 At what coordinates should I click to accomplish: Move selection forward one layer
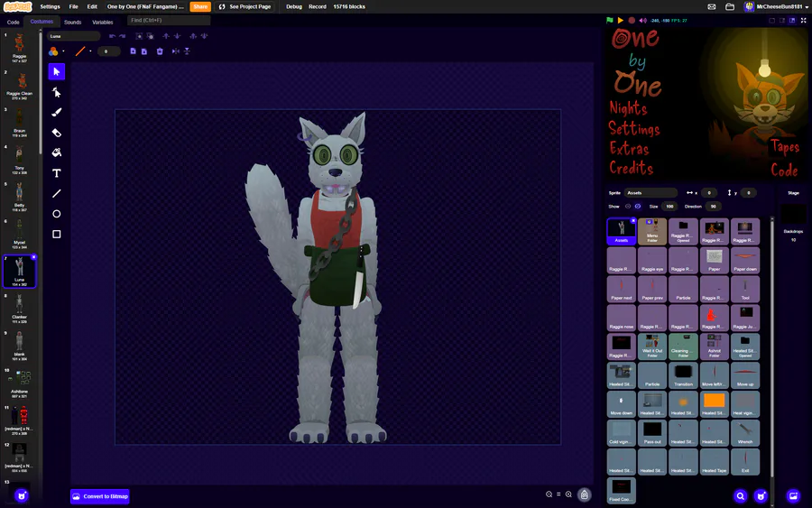click(166, 36)
